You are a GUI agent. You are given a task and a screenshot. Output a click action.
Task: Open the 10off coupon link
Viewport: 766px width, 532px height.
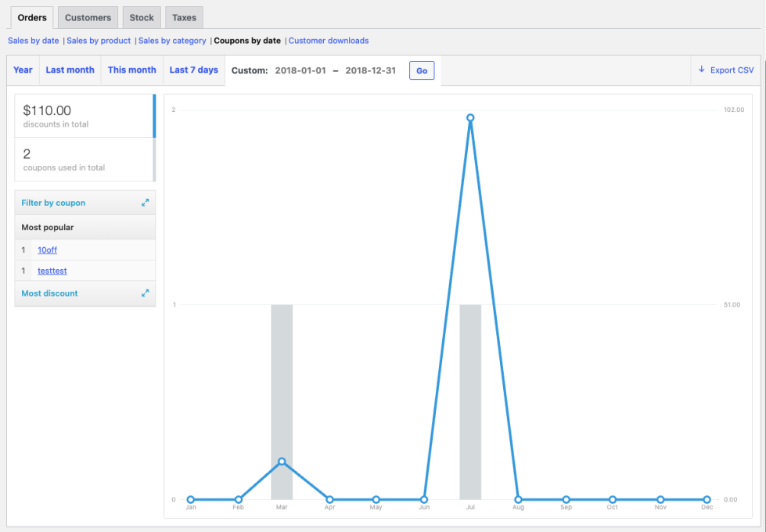click(47, 250)
